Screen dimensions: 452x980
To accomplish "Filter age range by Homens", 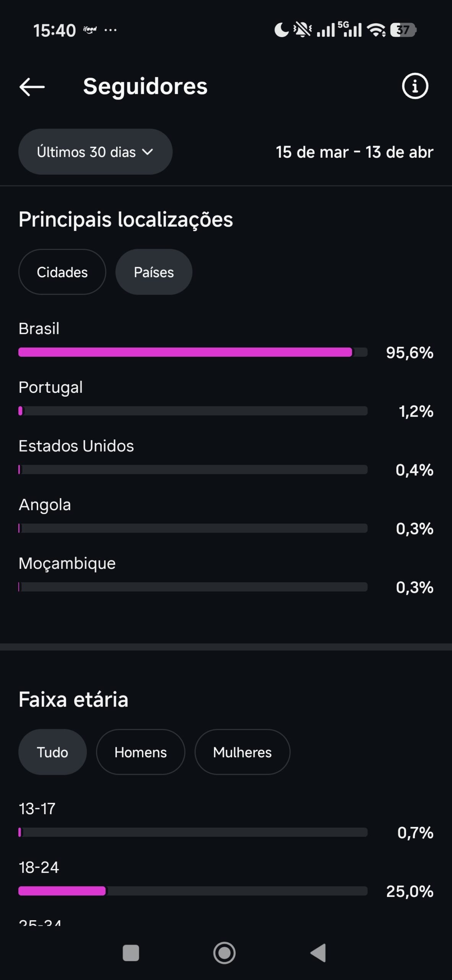I will pyautogui.click(x=140, y=752).
